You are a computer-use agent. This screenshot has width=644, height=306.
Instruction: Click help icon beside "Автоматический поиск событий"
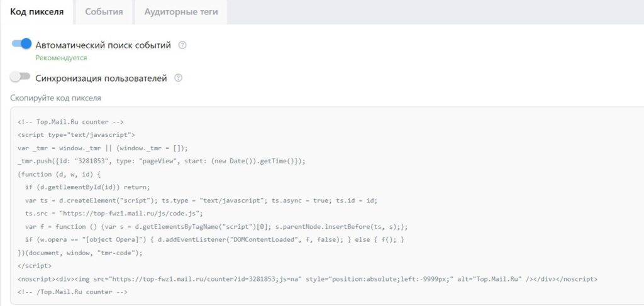[x=182, y=45]
